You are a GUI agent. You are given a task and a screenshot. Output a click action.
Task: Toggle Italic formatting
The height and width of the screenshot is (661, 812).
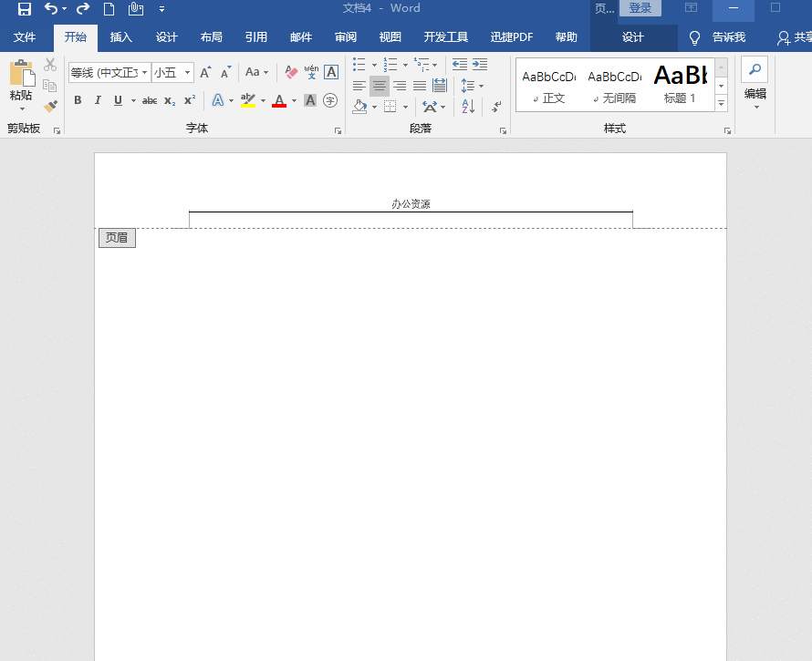98,100
